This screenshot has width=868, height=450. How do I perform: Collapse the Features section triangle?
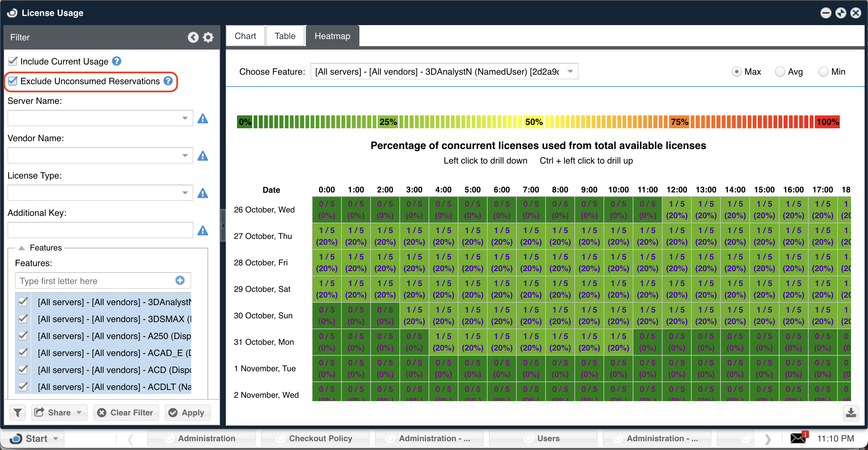point(22,248)
